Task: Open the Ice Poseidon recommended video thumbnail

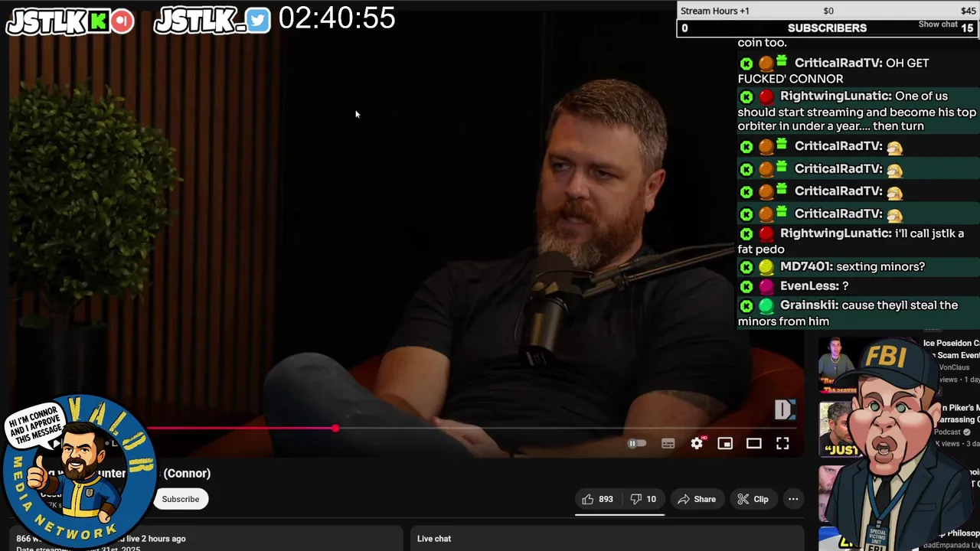Action: pyautogui.click(x=836, y=365)
